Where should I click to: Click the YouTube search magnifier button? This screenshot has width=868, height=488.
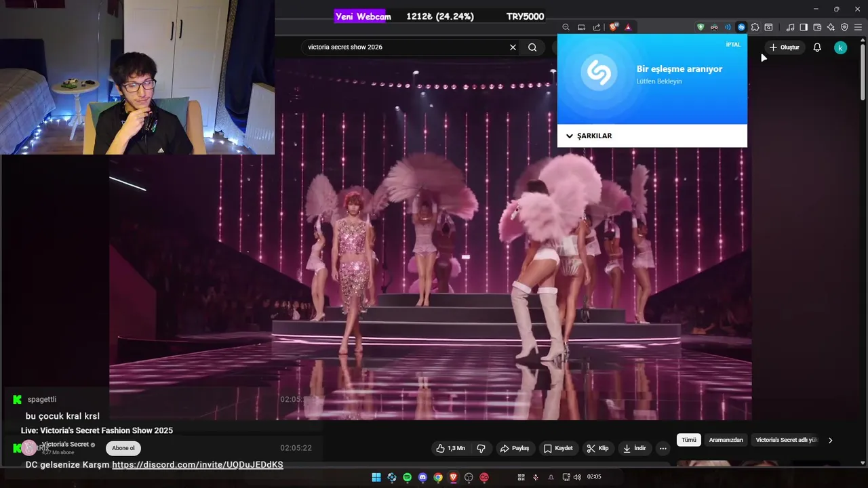532,47
